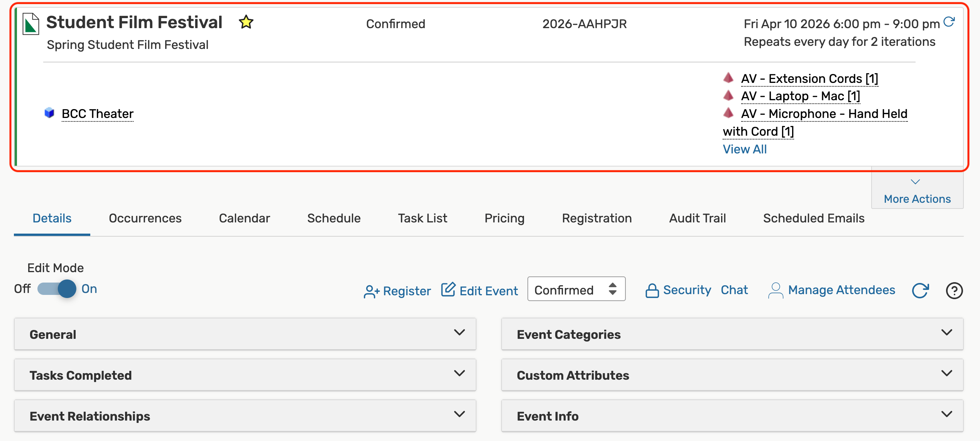Click the blue cube location icon

click(x=49, y=113)
